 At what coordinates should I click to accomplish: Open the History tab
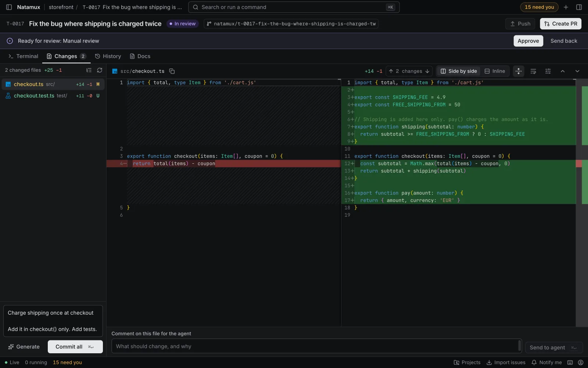pyautogui.click(x=108, y=56)
